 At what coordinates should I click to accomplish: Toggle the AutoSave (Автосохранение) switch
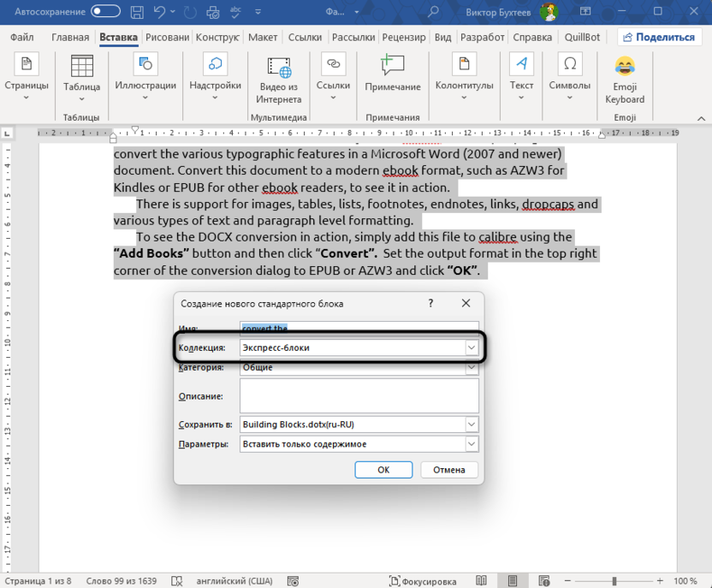(106, 11)
